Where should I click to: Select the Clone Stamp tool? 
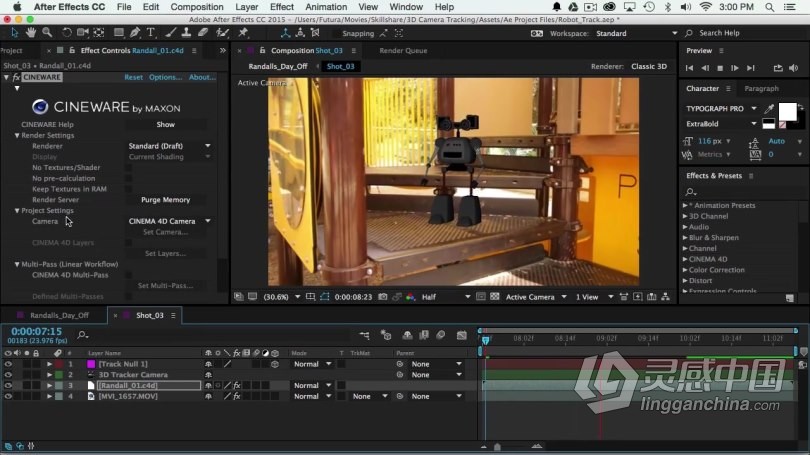click(186, 33)
